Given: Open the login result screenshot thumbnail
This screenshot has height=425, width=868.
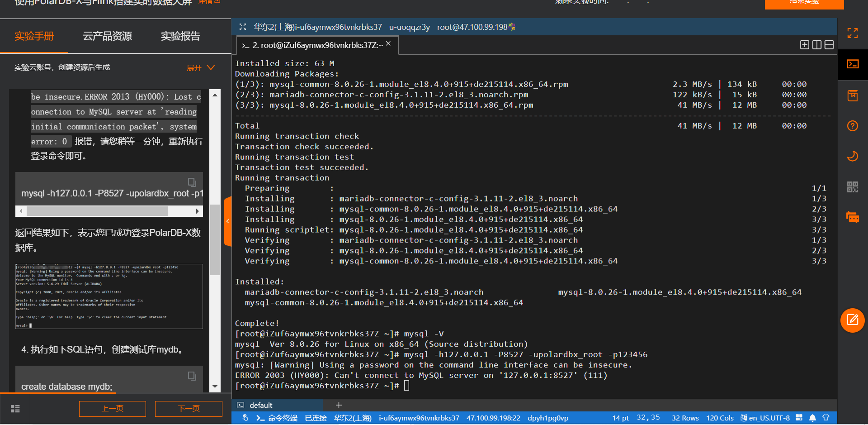Looking at the screenshot, I should 109,296.
